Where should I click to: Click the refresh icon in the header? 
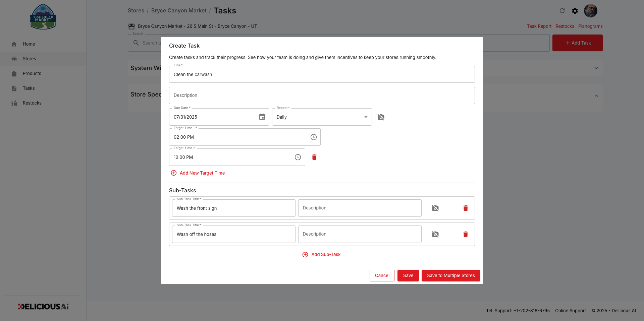(x=562, y=11)
